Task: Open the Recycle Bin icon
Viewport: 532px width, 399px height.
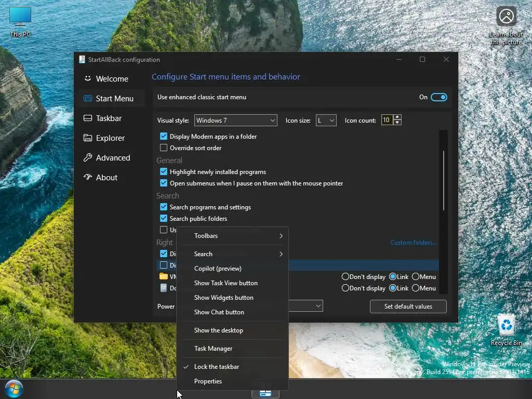Action: (506, 330)
